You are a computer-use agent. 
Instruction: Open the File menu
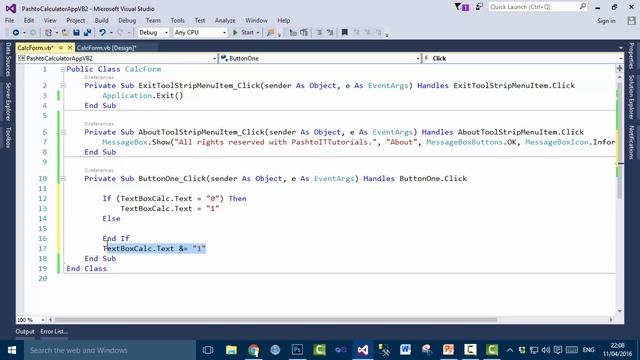(x=9, y=20)
